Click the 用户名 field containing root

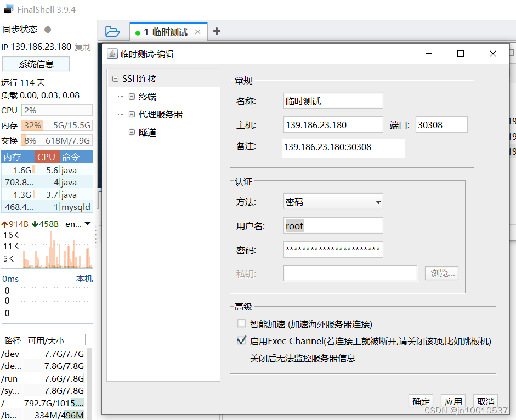(333, 225)
